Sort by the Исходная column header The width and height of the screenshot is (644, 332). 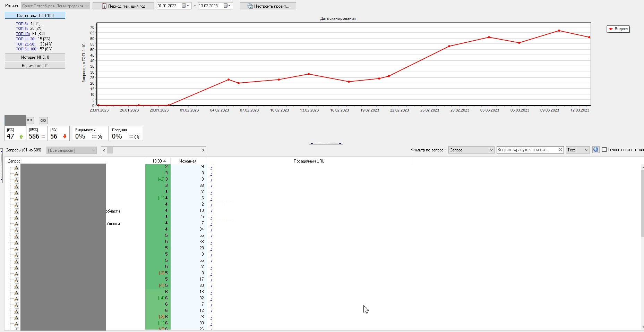pyautogui.click(x=188, y=161)
